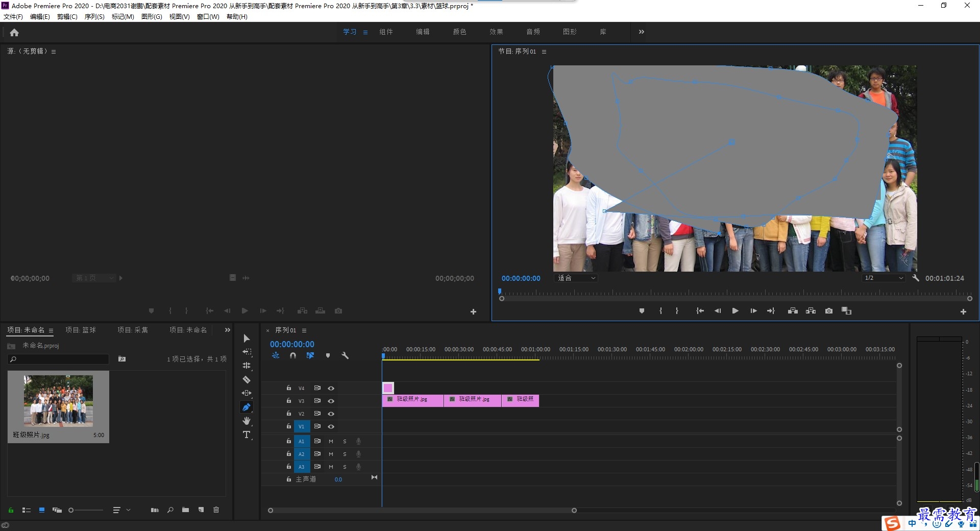This screenshot has width=980, height=531.
Task: Delete selected item with trash icon
Action: coord(216,510)
